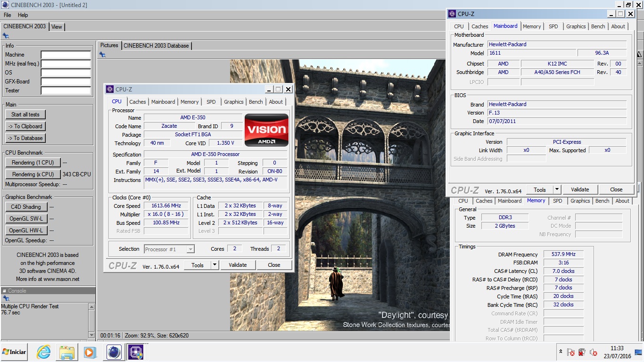Open Graphics tab in Memory CPU-Z window

pyautogui.click(x=580, y=201)
